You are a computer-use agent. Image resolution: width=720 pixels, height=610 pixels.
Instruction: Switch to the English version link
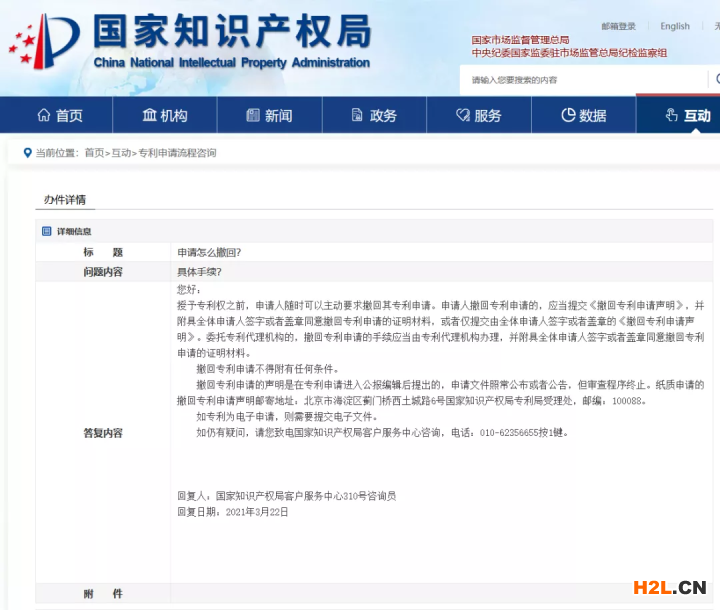point(675,26)
